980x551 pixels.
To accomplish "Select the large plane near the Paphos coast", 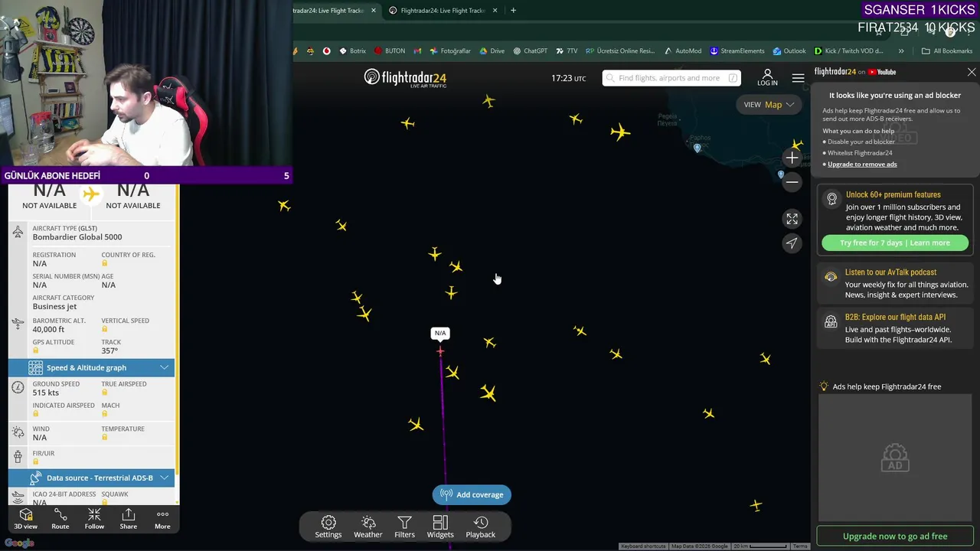I will (620, 132).
